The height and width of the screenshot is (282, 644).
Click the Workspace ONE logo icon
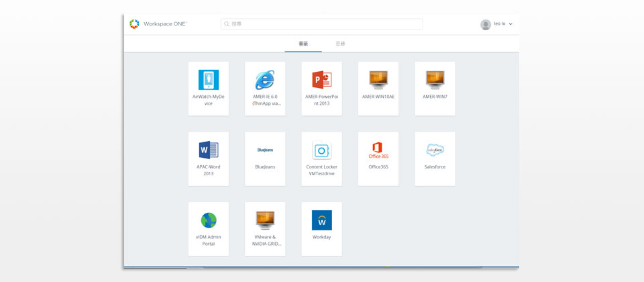coord(134,24)
